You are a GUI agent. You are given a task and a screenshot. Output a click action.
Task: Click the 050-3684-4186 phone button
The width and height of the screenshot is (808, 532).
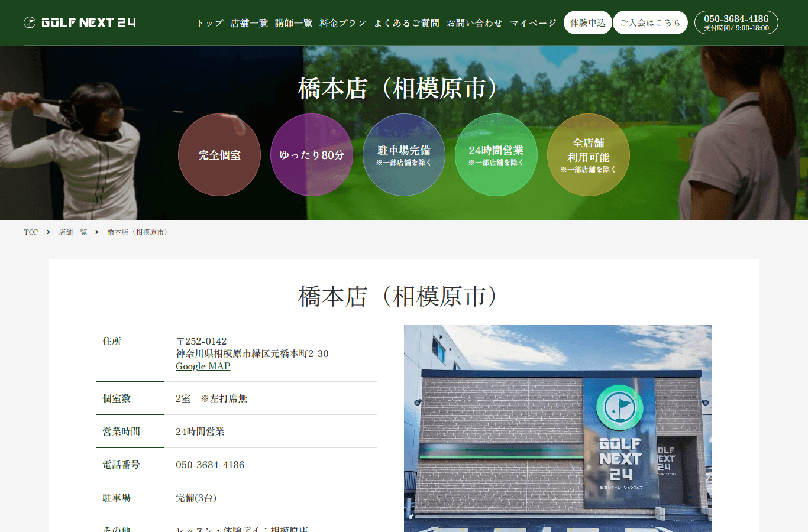click(736, 22)
